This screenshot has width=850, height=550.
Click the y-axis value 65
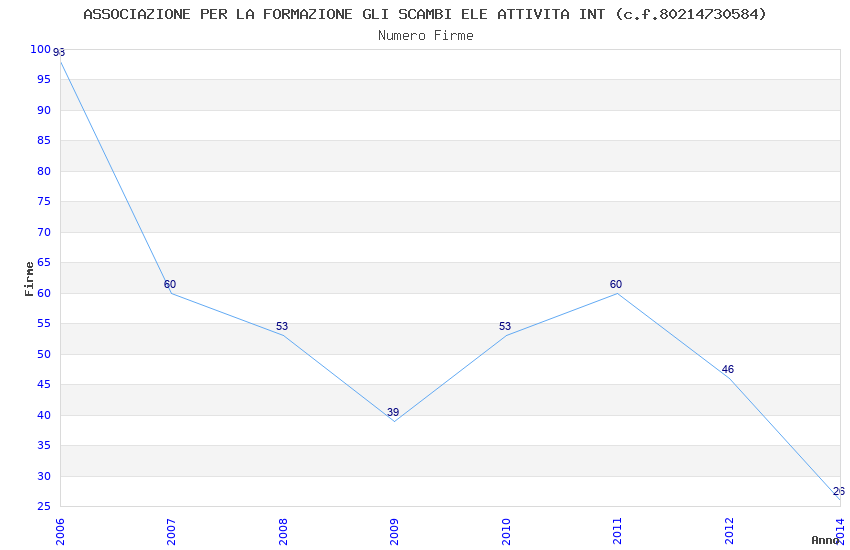pyautogui.click(x=44, y=263)
